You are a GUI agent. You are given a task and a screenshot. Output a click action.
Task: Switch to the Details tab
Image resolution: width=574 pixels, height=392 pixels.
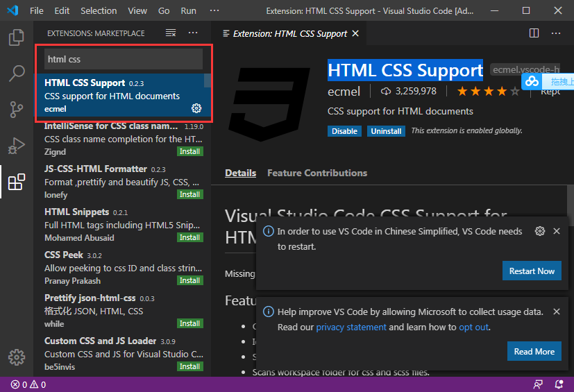[241, 173]
